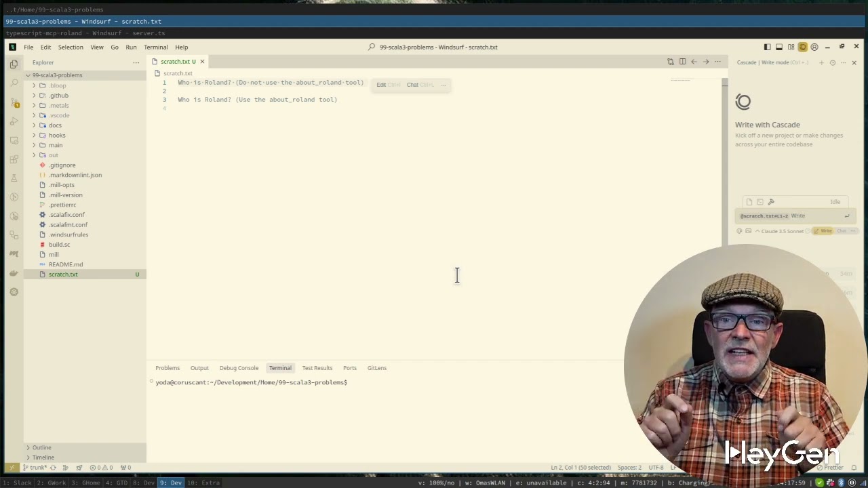Open the Docker view in activity bar
Image resolution: width=868 pixels, height=488 pixels.
click(14, 273)
